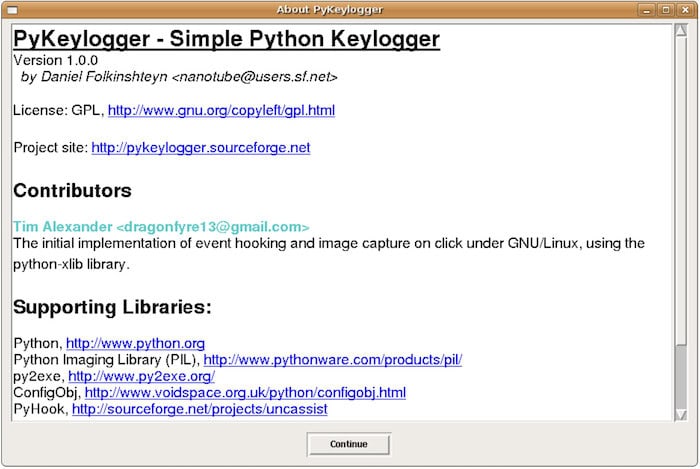Image resolution: width=700 pixels, height=469 pixels.
Task: Close the About PyKeylogger window
Action: pos(685,10)
